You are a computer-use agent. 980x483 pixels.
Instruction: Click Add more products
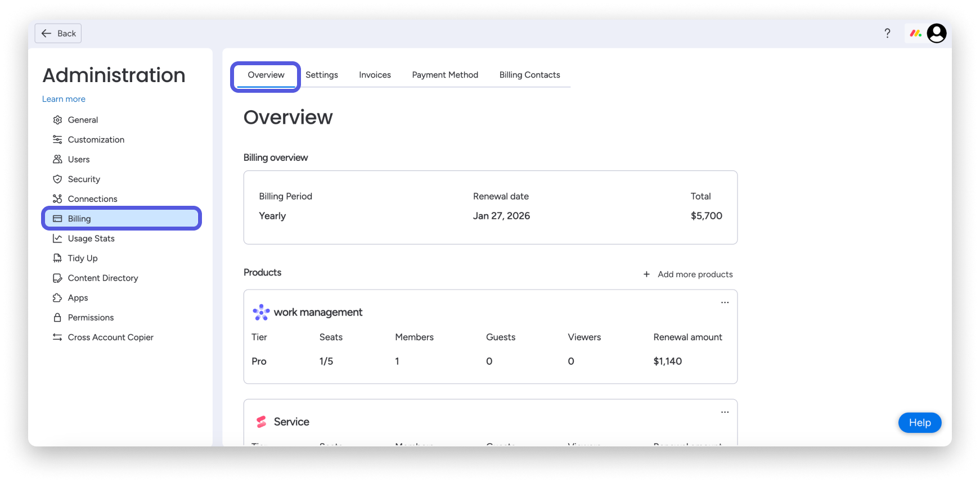pyautogui.click(x=688, y=274)
